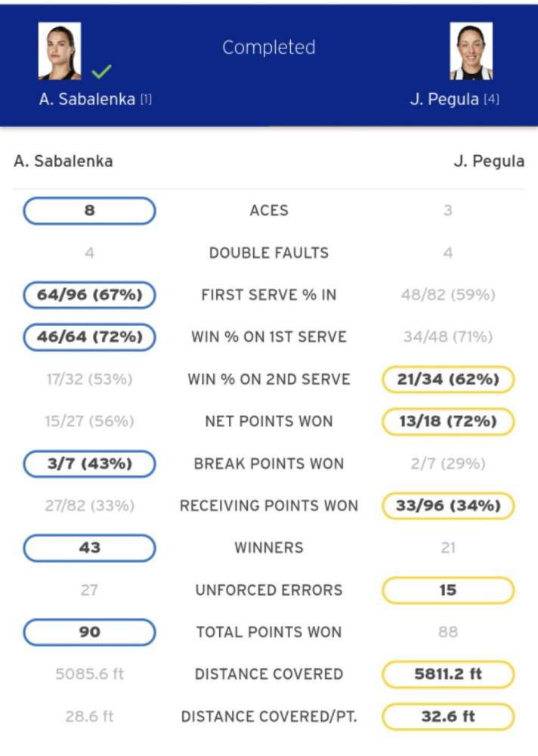The height and width of the screenshot is (756, 538).
Task: Select Pegula's 15 unforced errors pill
Action: (x=448, y=590)
